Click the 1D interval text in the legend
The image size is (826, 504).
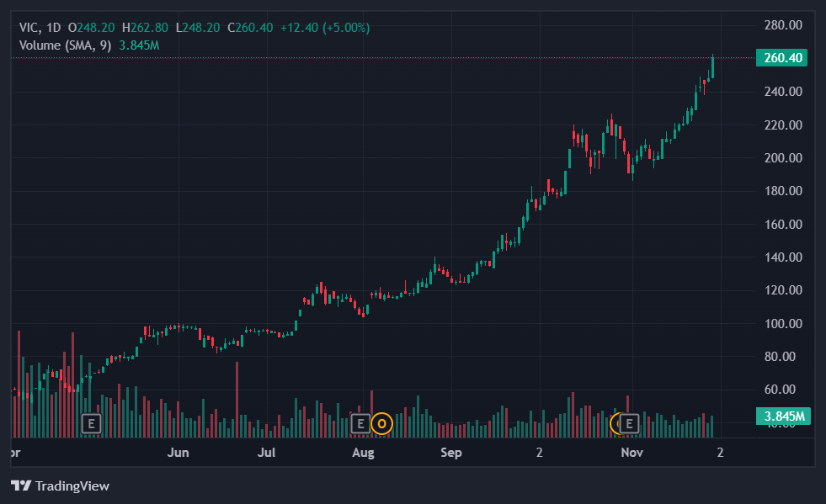click(x=55, y=28)
